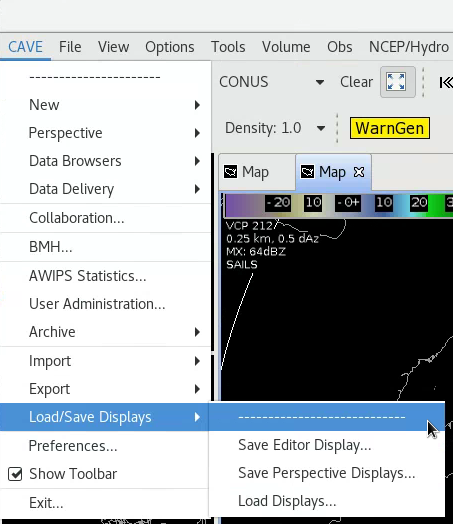This screenshot has height=524, width=453.
Task: Click the first frame playback icon
Action: [446, 82]
